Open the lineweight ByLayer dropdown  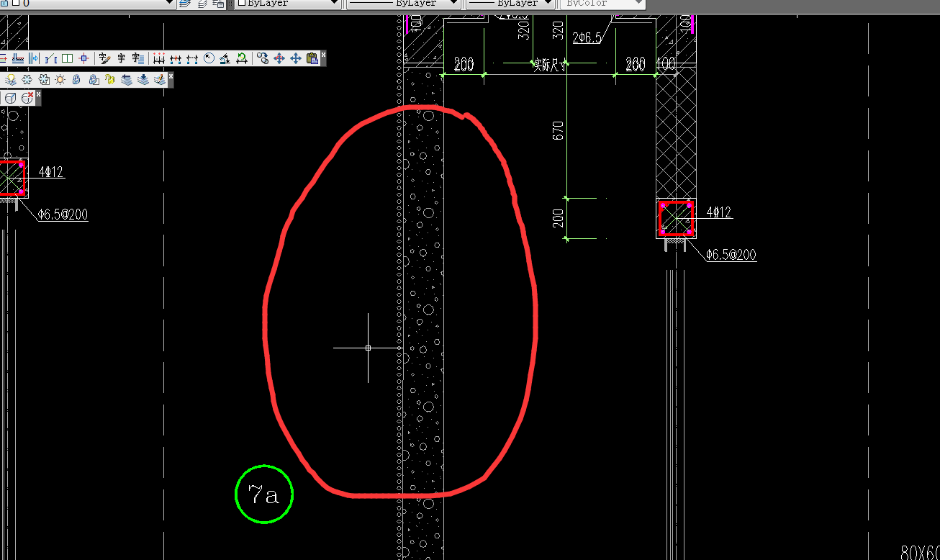548,3
